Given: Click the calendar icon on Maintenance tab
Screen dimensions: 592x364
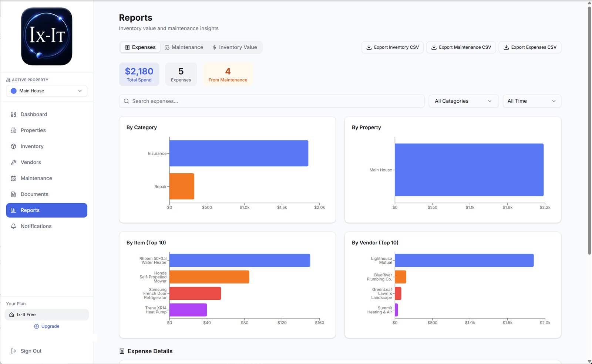Looking at the screenshot, I should 167,47.
